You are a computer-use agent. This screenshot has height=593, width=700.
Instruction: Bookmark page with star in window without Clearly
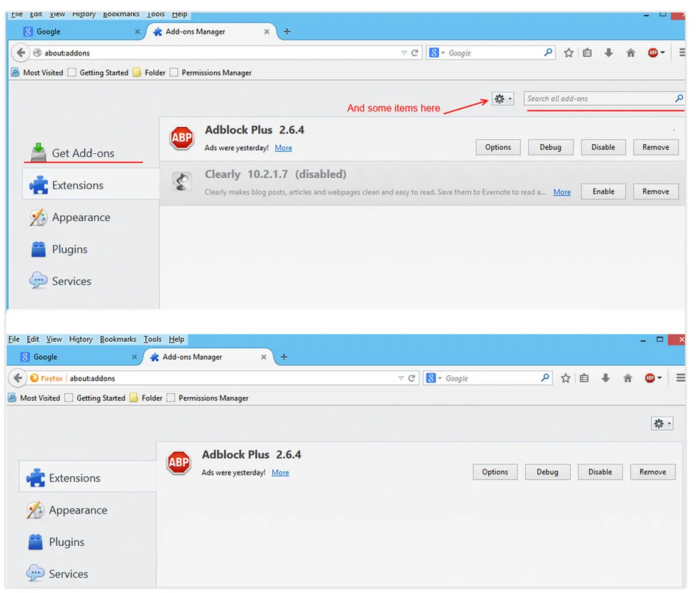(565, 378)
